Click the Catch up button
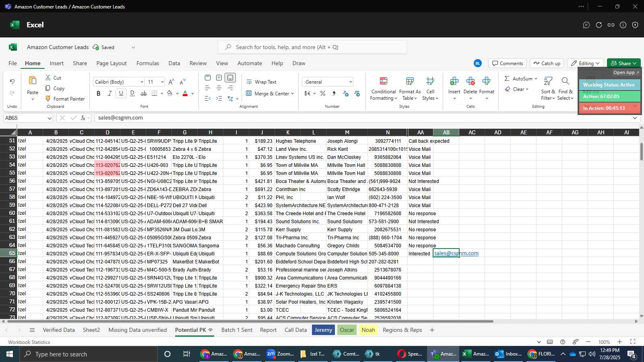 tap(547, 63)
